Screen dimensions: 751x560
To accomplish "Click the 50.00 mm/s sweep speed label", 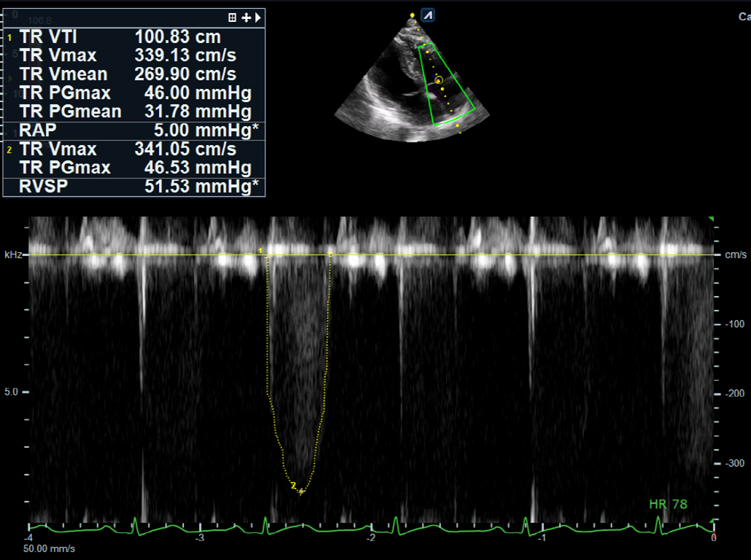I will (x=50, y=548).
